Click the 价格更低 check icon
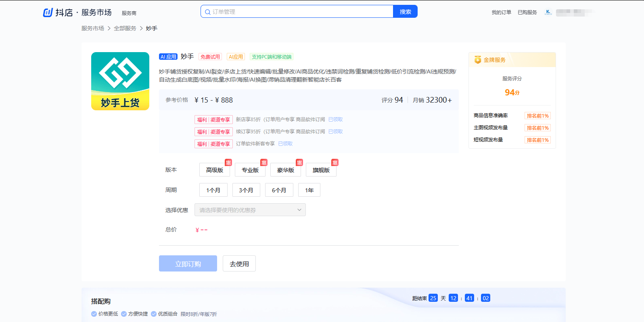Image resolution: width=644 pixels, height=322 pixels. [94, 314]
